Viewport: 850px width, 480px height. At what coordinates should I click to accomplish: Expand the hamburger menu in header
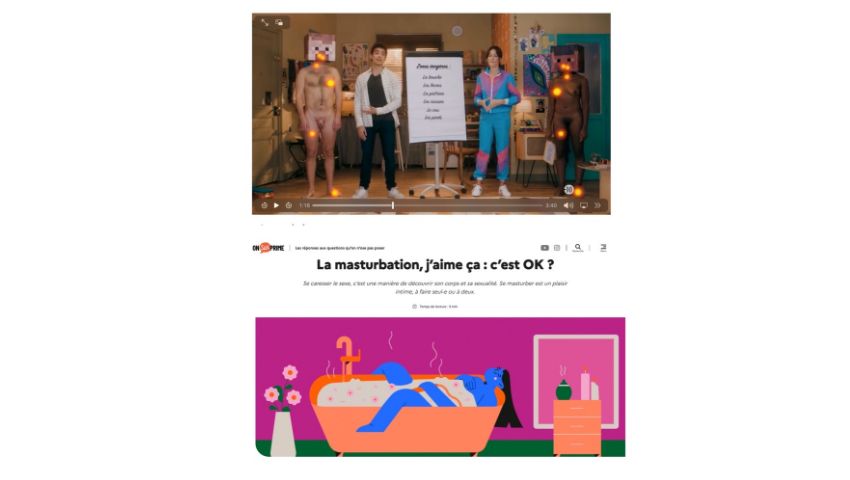(603, 248)
